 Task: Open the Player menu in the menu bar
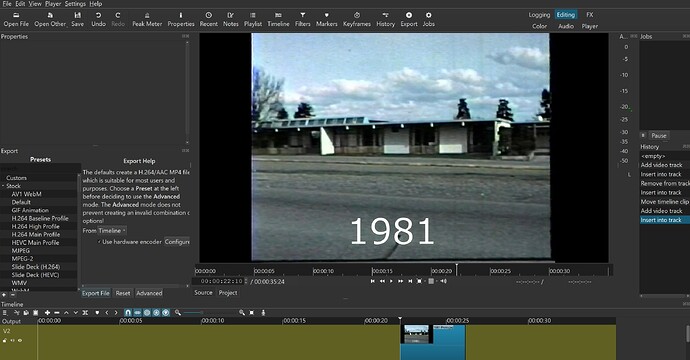(53, 4)
